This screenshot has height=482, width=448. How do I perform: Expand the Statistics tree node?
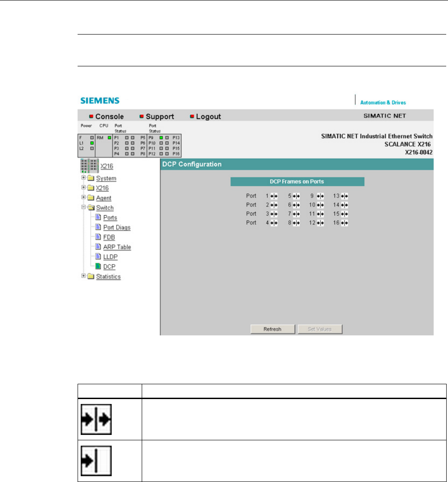pos(83,276)
